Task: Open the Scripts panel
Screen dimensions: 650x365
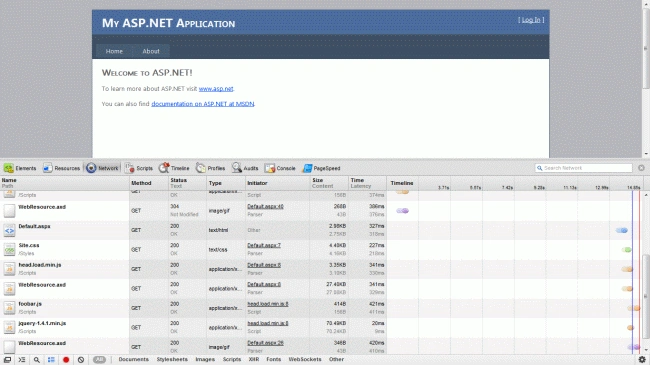Action: click(x=139, y=168)
